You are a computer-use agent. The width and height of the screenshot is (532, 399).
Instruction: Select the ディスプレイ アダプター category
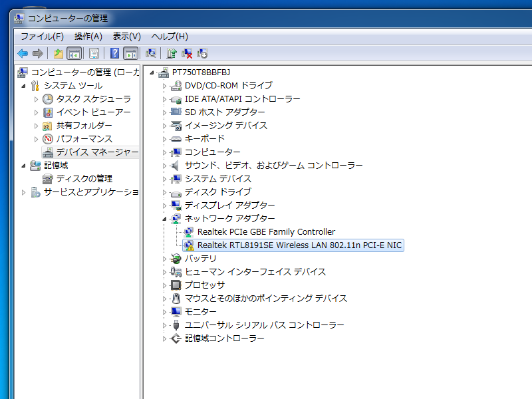[x=229, y=205]
